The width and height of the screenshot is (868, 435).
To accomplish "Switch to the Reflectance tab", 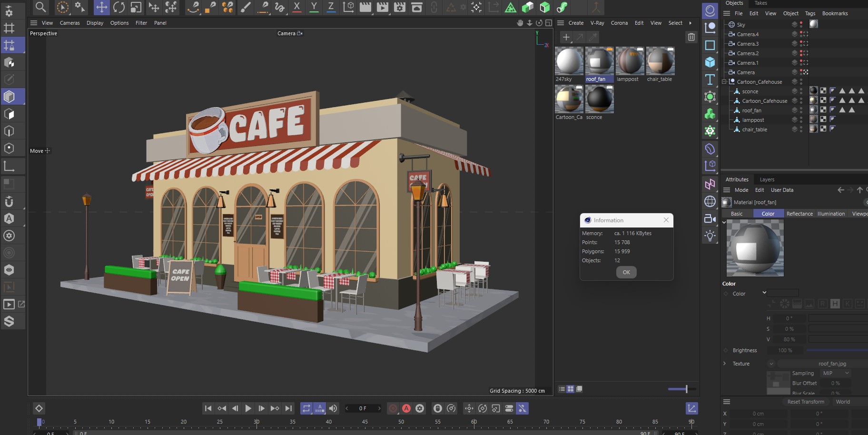I will 799,214.
